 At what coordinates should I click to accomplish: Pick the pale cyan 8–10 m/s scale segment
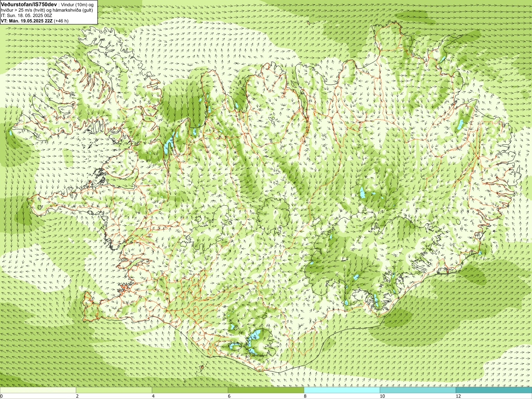click(x=342, y=390)
